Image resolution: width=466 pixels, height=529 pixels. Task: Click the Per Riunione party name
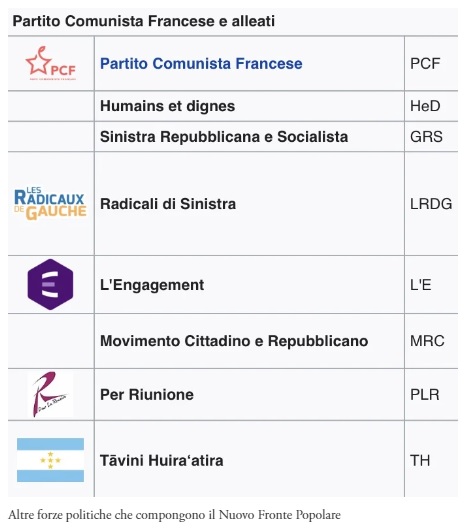[x=147, y=394]
